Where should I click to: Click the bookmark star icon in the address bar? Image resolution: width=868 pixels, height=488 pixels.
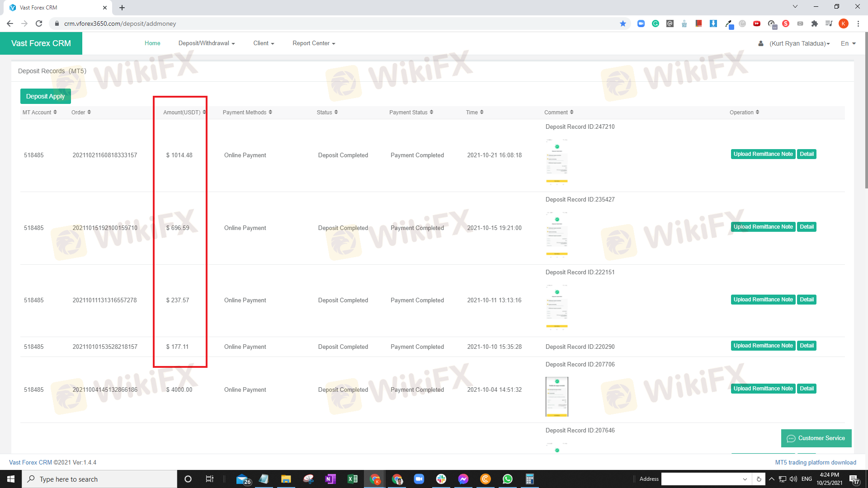click(623, 23)
